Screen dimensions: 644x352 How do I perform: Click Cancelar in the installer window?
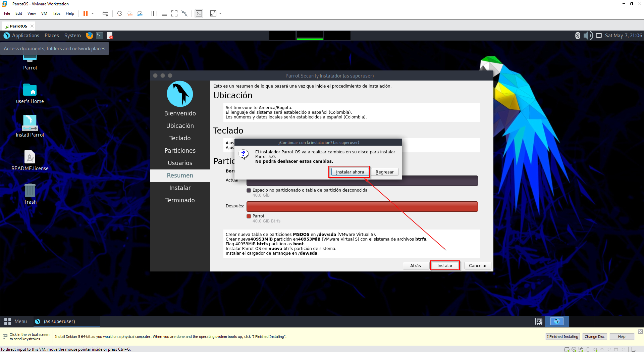pyautogui.click(x=478, y=266)
